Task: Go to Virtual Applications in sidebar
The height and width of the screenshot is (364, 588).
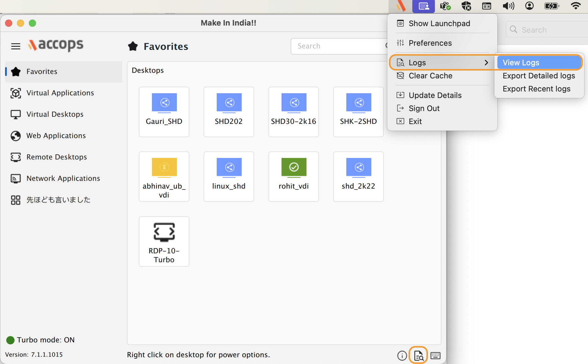Action: click(x=60, y=93)
